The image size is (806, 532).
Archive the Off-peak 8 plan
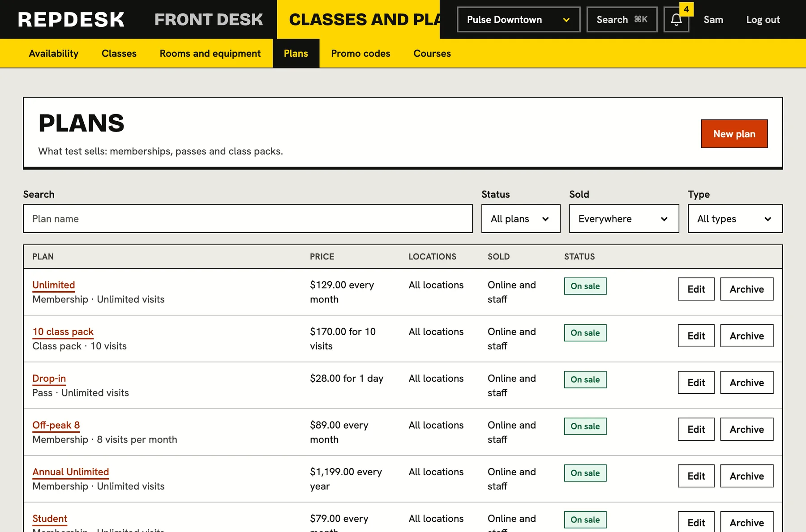tap(747, 429)
